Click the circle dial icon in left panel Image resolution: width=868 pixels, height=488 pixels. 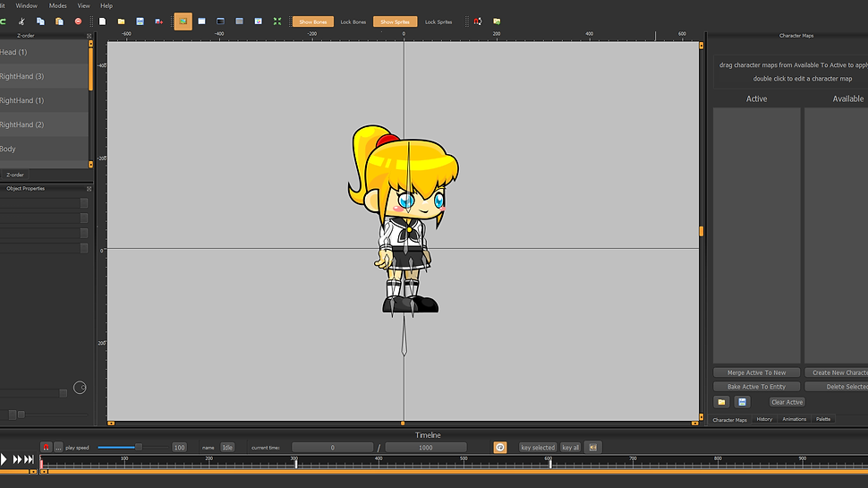(80, 388)
